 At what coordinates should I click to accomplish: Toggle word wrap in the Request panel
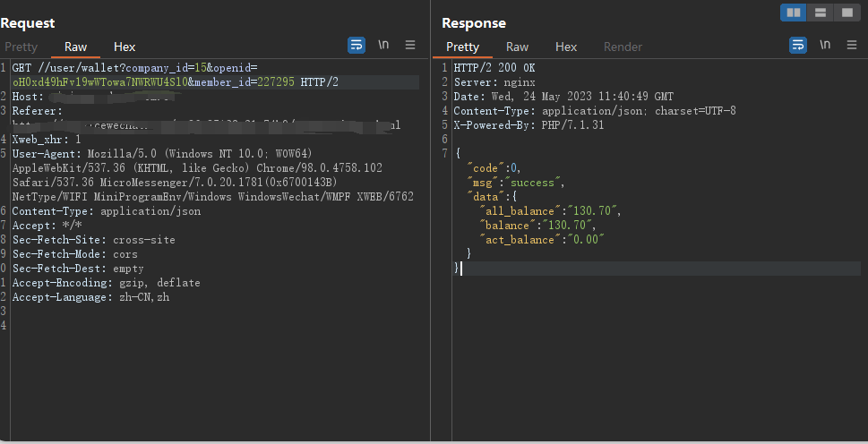pos(357,45)
